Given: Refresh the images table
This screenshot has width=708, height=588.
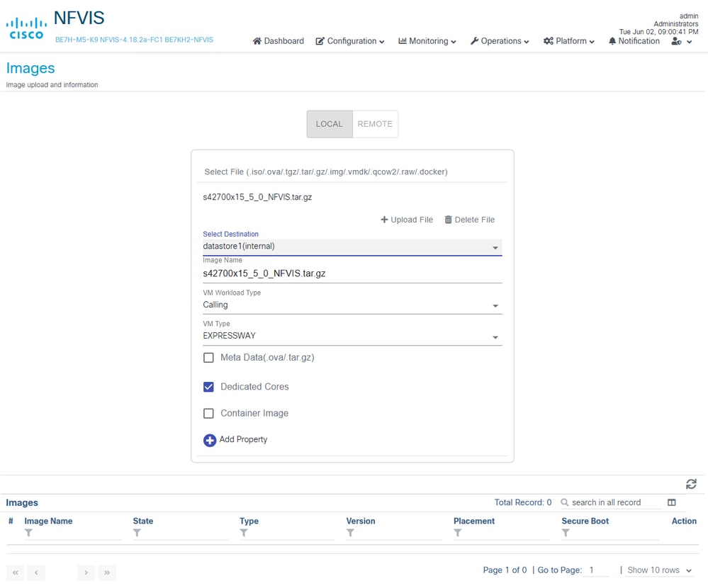Looking at the screenshot, I should pos(691,484).
